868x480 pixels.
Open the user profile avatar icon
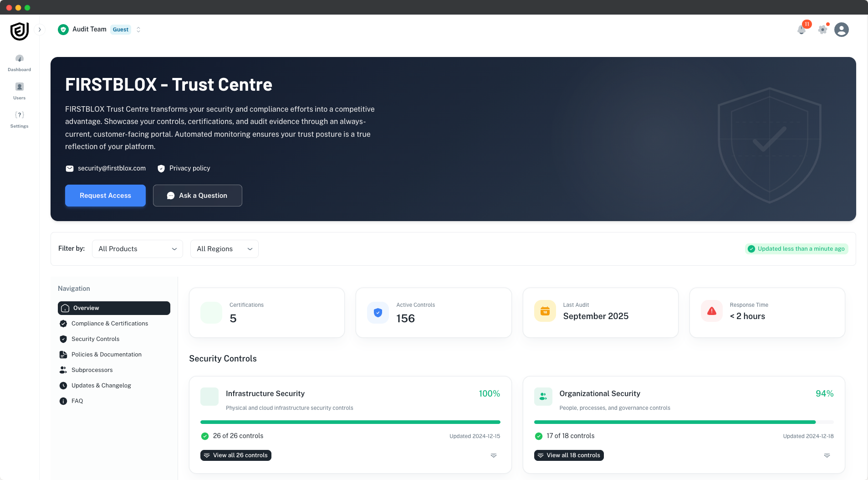(842, 29)
